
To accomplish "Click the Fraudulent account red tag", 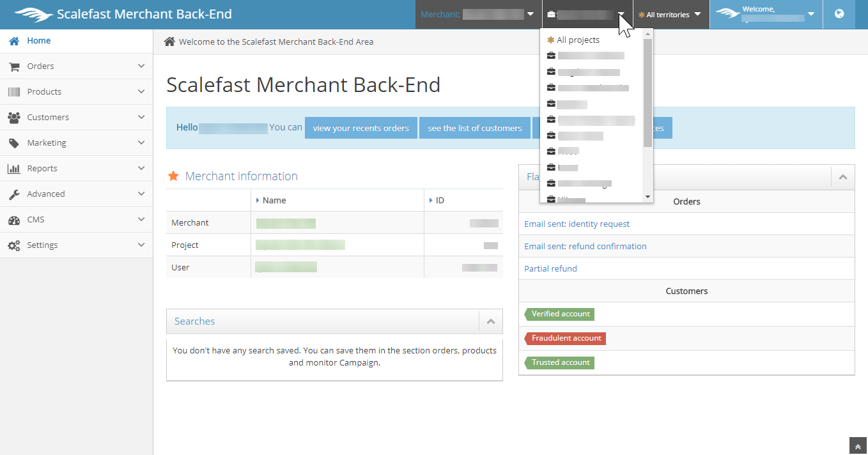I will (566, 338).
